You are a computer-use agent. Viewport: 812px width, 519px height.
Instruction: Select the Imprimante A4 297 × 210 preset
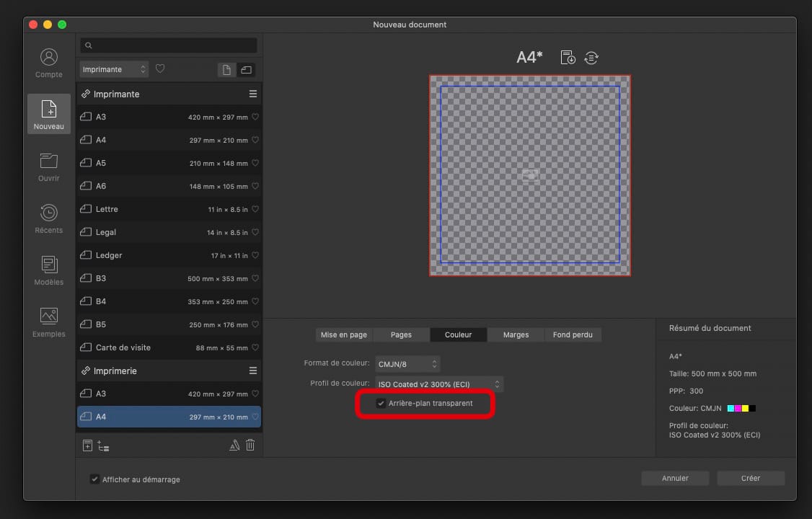tap(169, 141)
